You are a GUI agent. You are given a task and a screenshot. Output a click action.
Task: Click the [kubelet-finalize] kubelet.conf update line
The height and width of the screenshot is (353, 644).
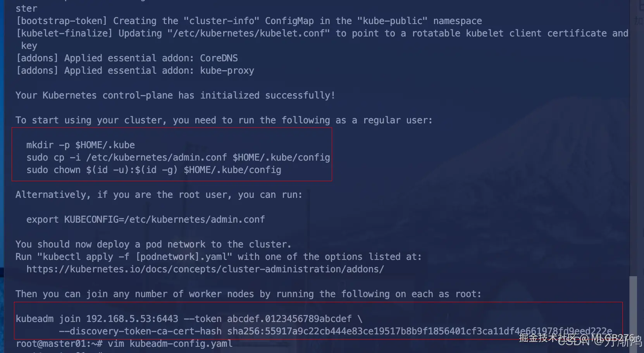point(322,33)
